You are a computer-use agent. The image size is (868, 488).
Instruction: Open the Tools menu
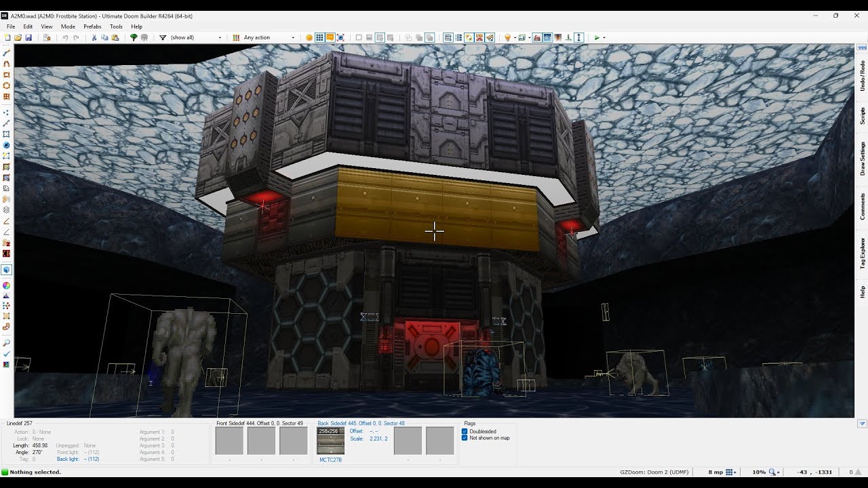tap(116, 26)
